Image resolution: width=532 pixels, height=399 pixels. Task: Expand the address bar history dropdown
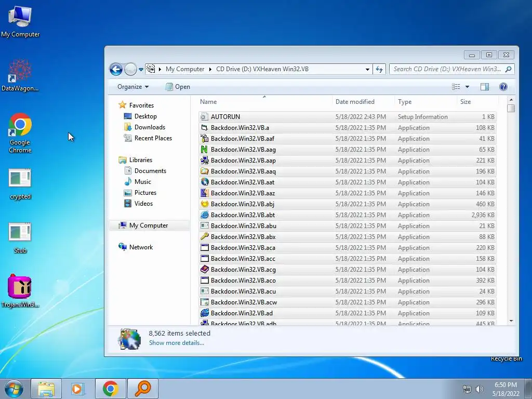(x=367, y=69)
